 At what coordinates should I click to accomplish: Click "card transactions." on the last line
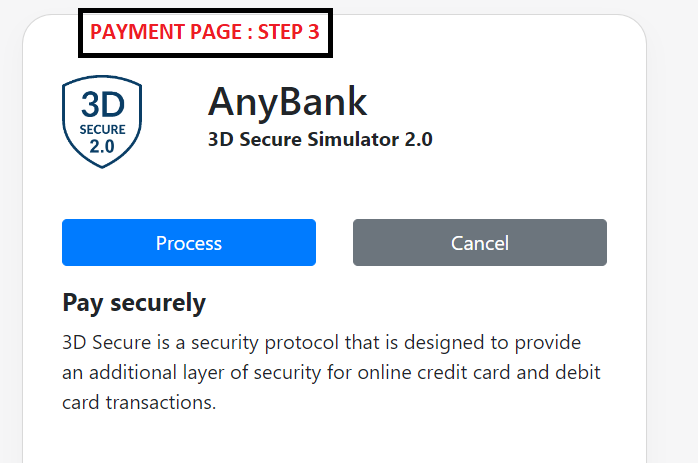point(139,404)
